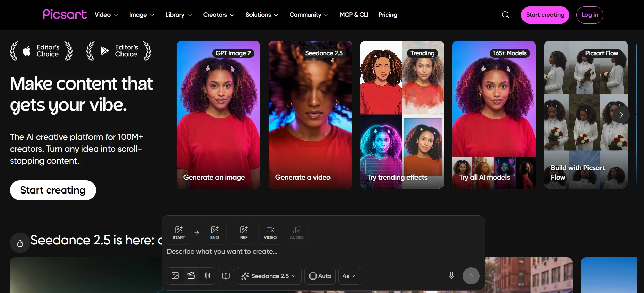The height and width of the screenshot is (293, 644).
Task: Click the white Start creating button
Action: pos(53,190)
